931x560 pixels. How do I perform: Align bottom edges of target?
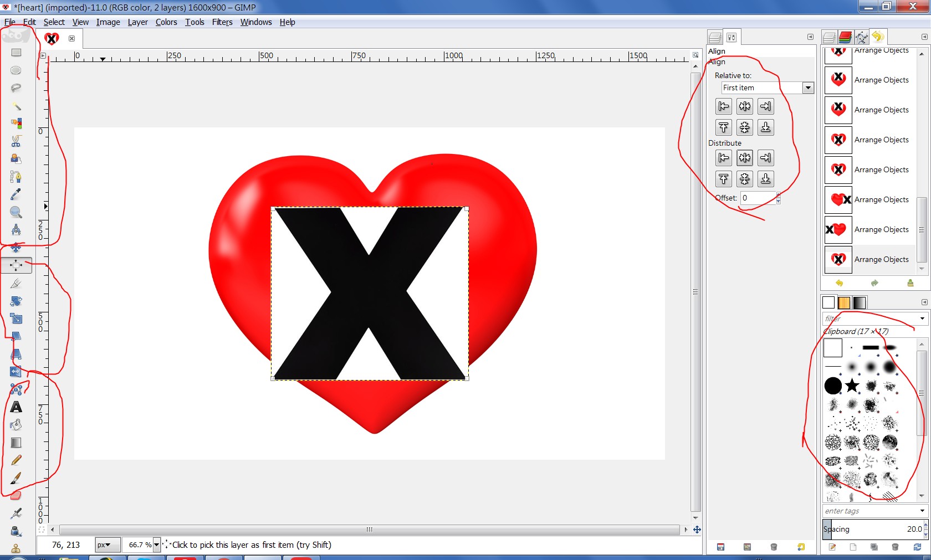pyautogui.click(x=766, y=127)
